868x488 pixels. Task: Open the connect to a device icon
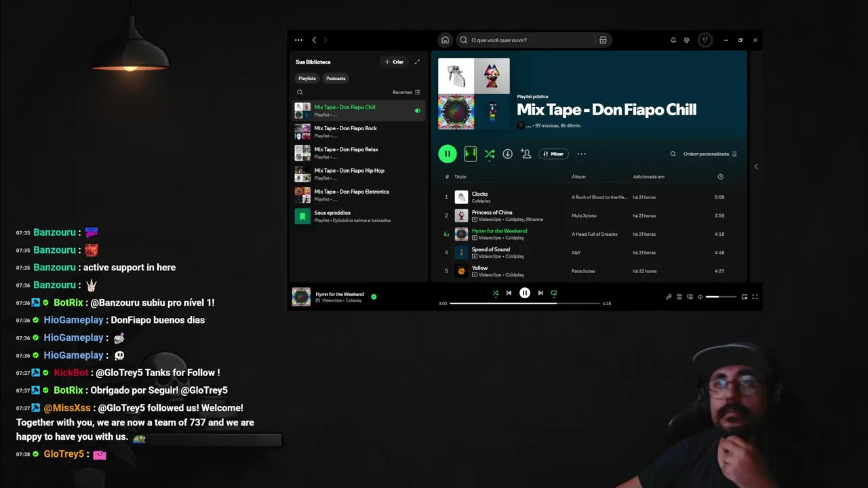pyautogui.click(x=690, y=297)
